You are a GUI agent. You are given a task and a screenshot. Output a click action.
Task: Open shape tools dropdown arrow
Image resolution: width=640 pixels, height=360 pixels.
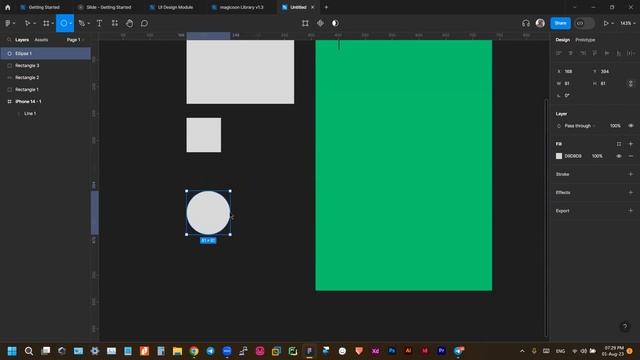click(x=71, y=24)
